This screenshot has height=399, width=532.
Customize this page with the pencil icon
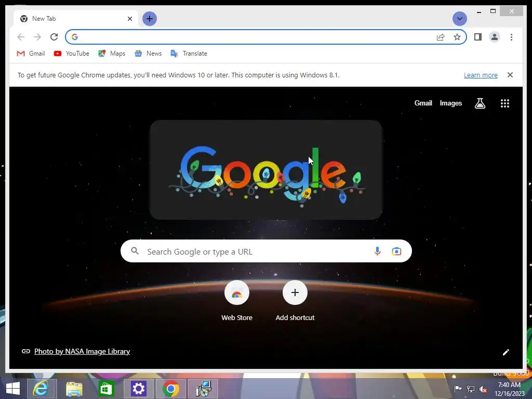tap(506, 352)
